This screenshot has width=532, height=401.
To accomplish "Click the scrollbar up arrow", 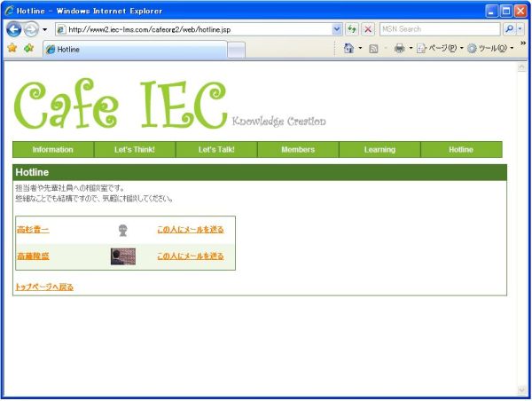I will pos(522,67).
